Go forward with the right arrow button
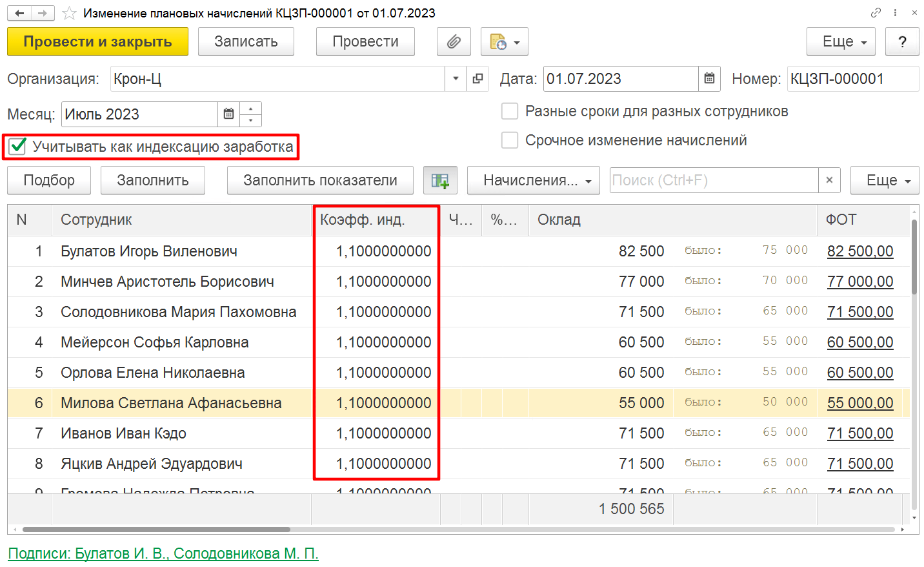This screenshot has width=924, height=567. 42,13
